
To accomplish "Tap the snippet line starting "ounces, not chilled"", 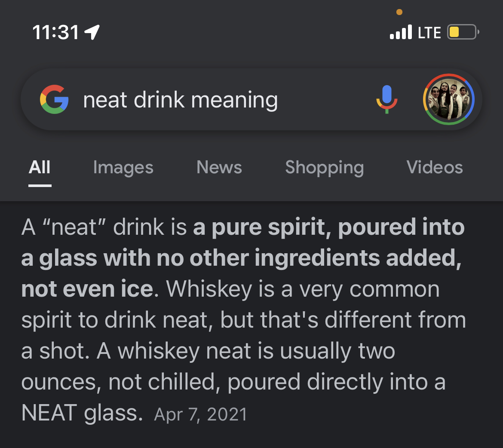I will click(x=233, y=382).
